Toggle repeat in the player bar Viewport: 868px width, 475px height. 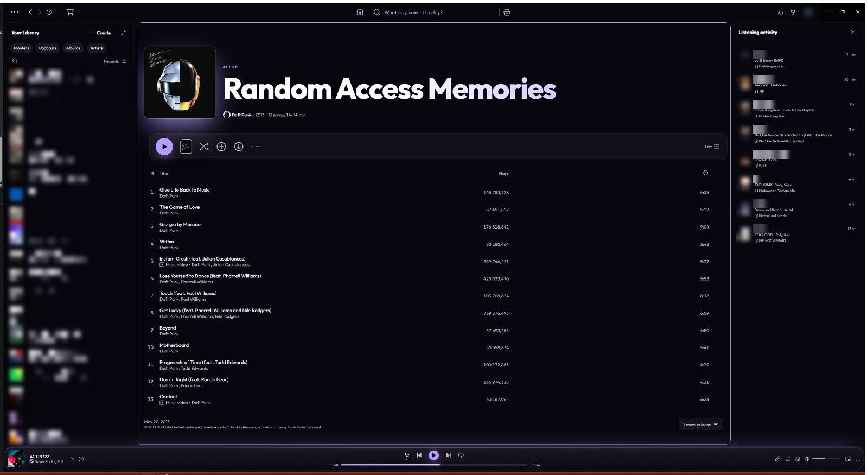coord(461,455)
